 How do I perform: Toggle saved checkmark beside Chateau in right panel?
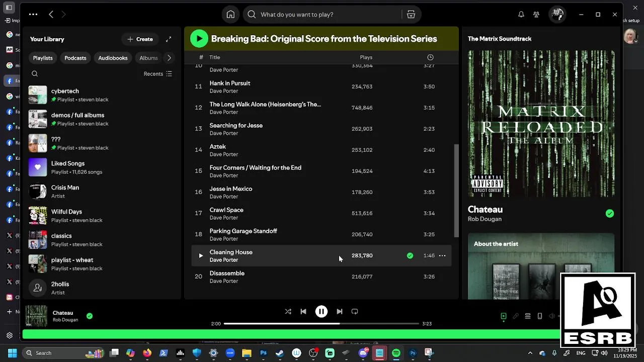pos(610,214)
